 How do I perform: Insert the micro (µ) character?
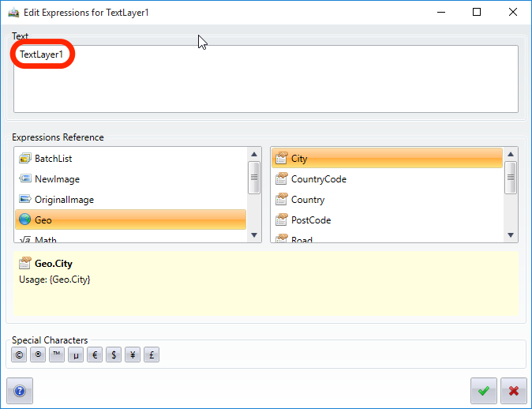(x=76, y=355)
